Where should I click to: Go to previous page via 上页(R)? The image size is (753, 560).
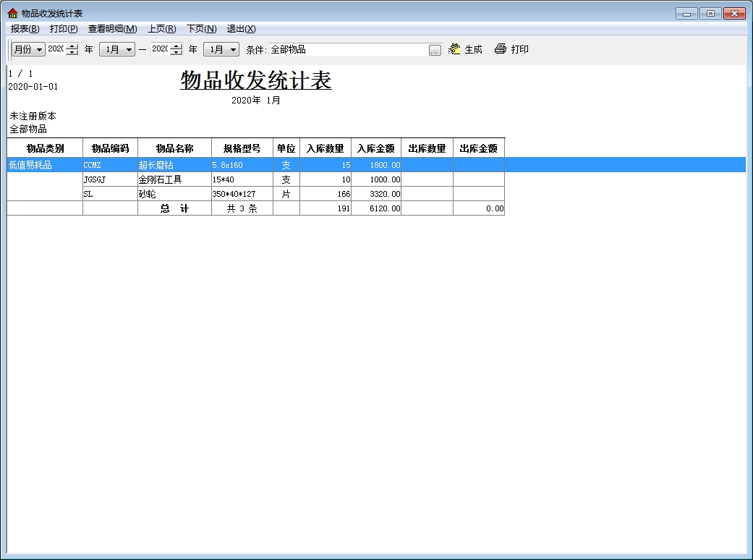(161, 29)
